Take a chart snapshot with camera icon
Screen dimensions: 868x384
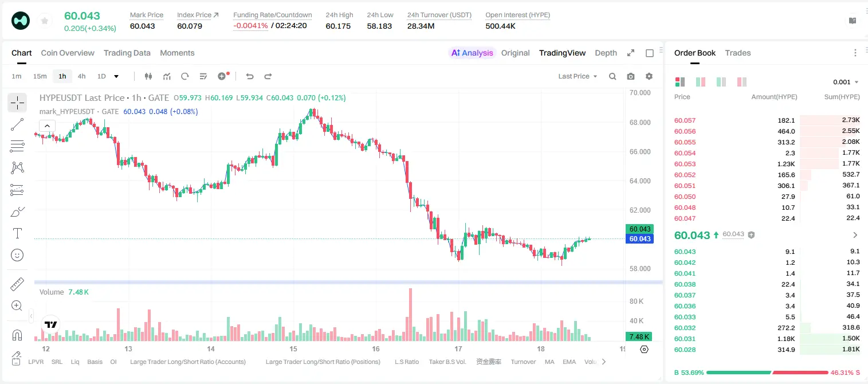[631, 76]
